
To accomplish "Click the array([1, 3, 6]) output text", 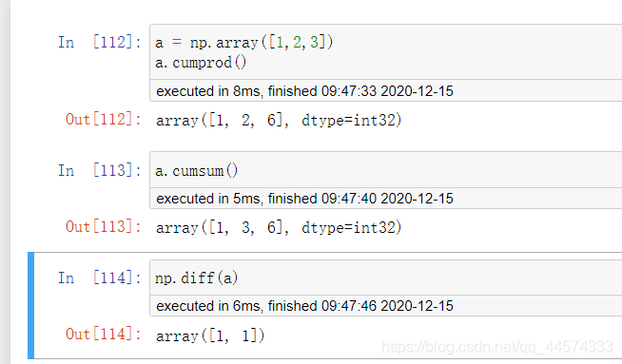I will click(279, 227).
